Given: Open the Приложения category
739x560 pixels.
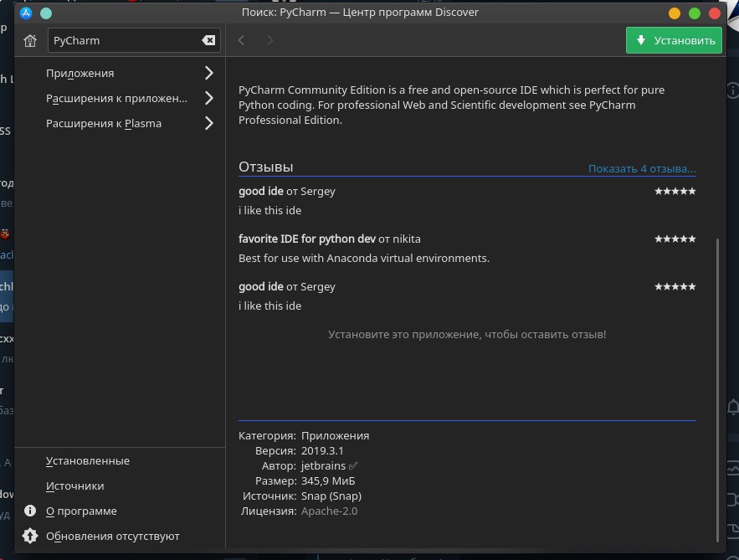Looking at the screenshot, I should [x=121, y=73].
